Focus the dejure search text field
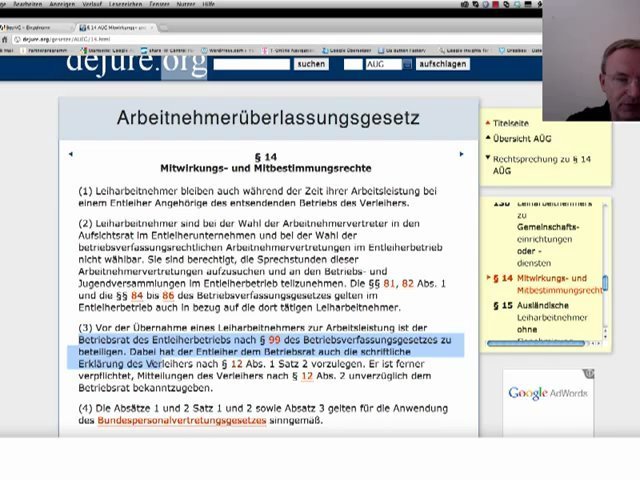 [251, 64]
